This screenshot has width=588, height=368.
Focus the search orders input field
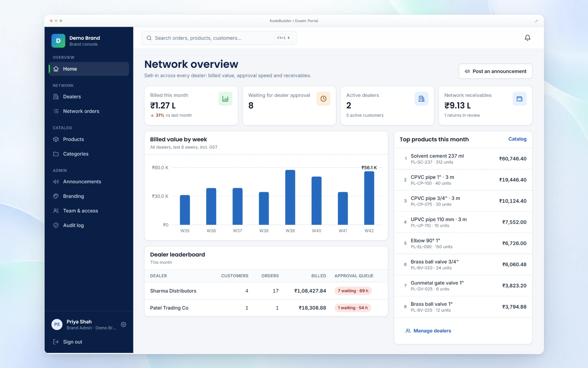click(x=219, y=38)
